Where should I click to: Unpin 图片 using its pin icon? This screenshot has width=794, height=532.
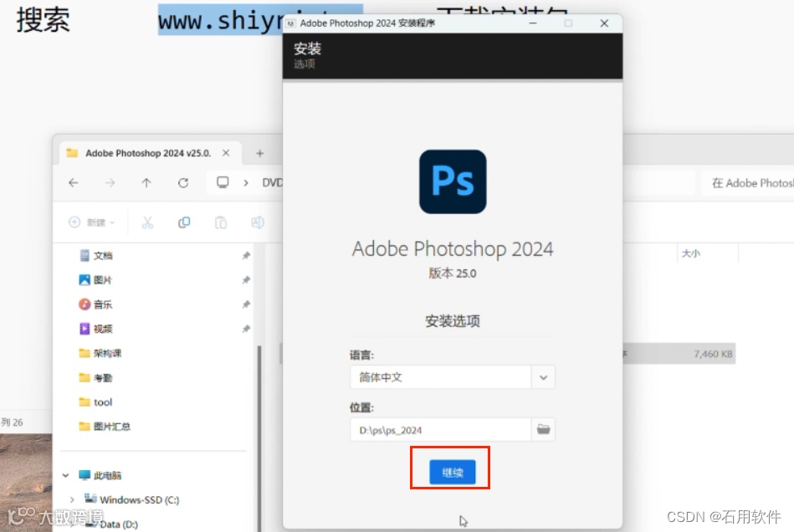click(x=246, y=280)
